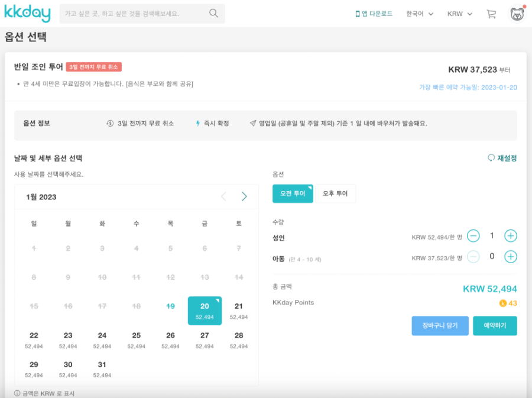Click the search magnifier icon
532x398 pixels.
[x=213, y=12]
